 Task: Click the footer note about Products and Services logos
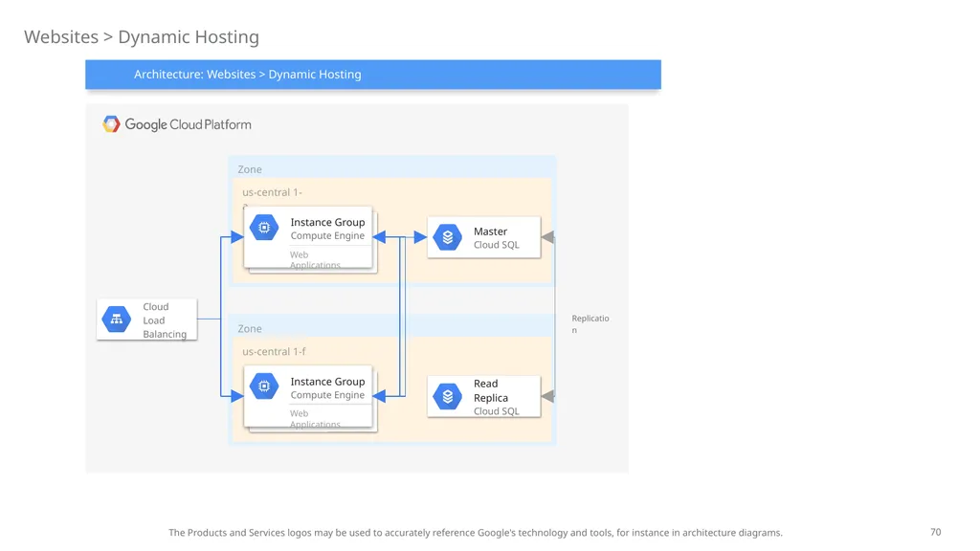coord(476,533)
